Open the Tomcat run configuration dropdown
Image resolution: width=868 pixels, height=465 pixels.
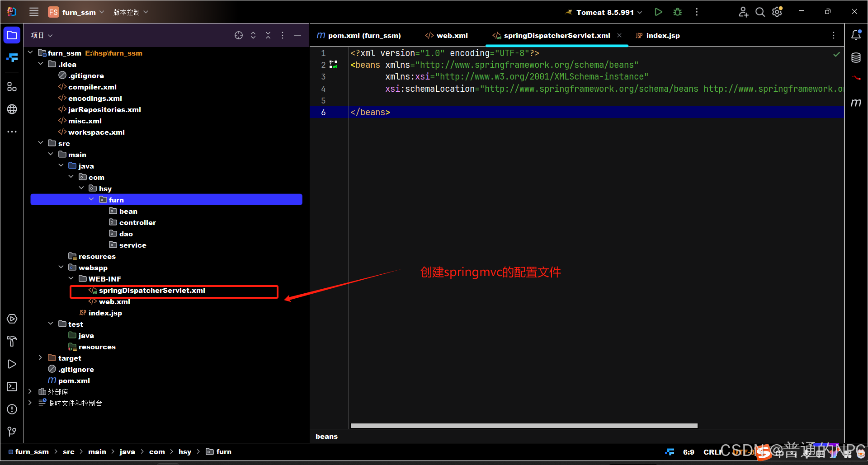point(604,12)
